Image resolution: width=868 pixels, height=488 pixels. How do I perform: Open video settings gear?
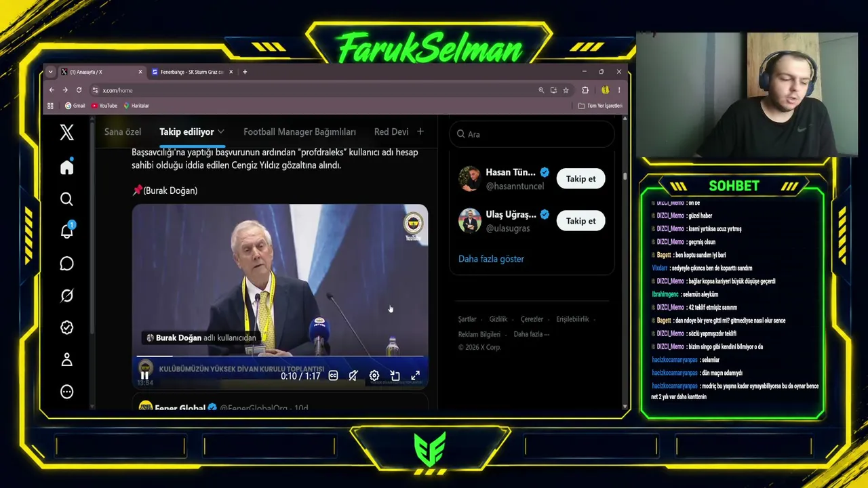[374, 375]
